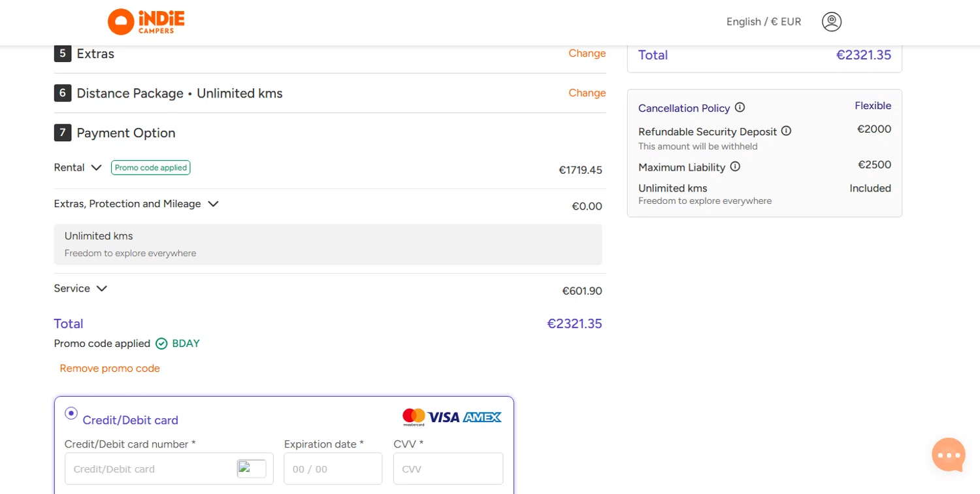Click the green promo code checkmark icon
The height and width of the screenshot is (494, 980).
(161, 344)
